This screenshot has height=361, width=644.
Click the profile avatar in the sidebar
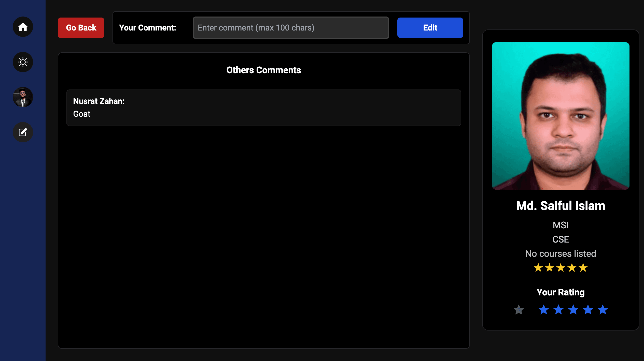click(x=23, y=97)
